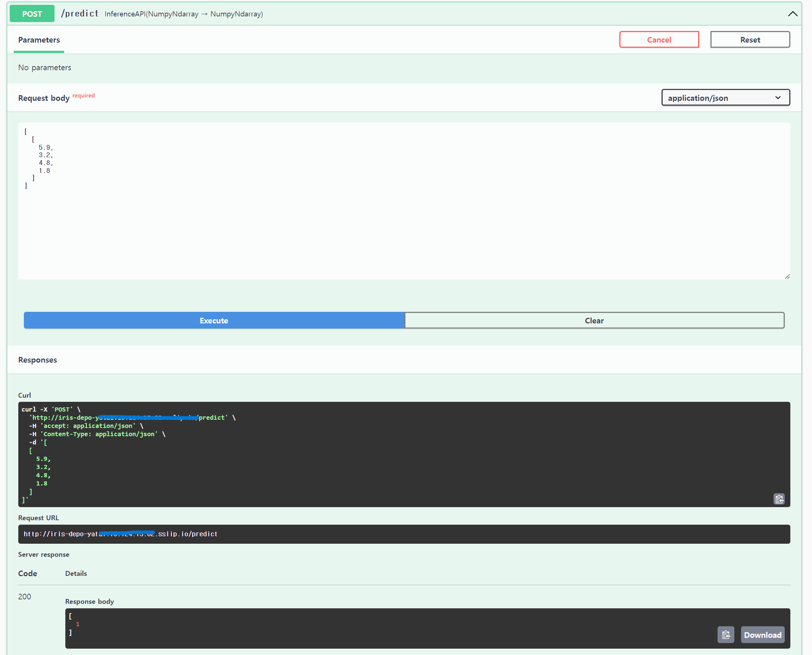Click the 'Content-Type: application/json' curl line

point(98,434)
